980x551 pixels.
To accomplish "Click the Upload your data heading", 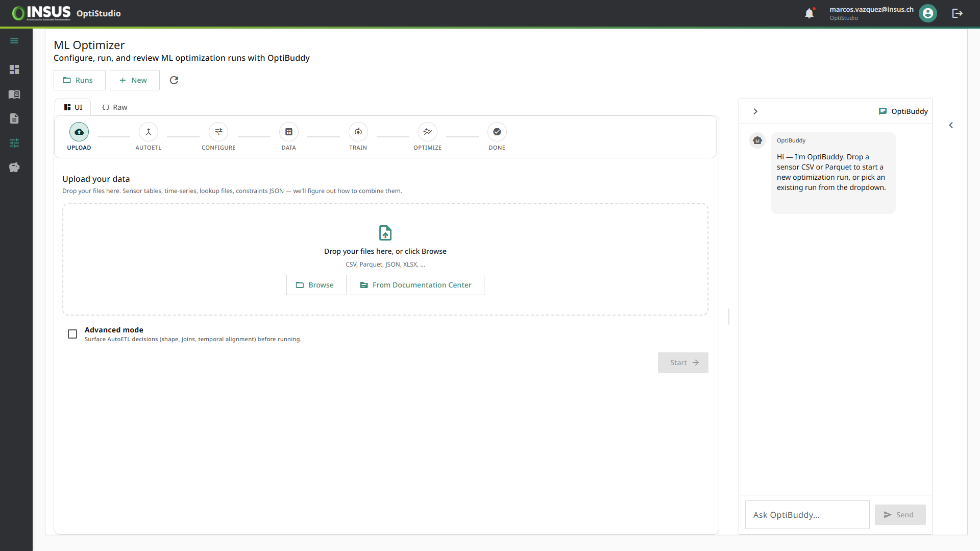I will coord(96,179).
